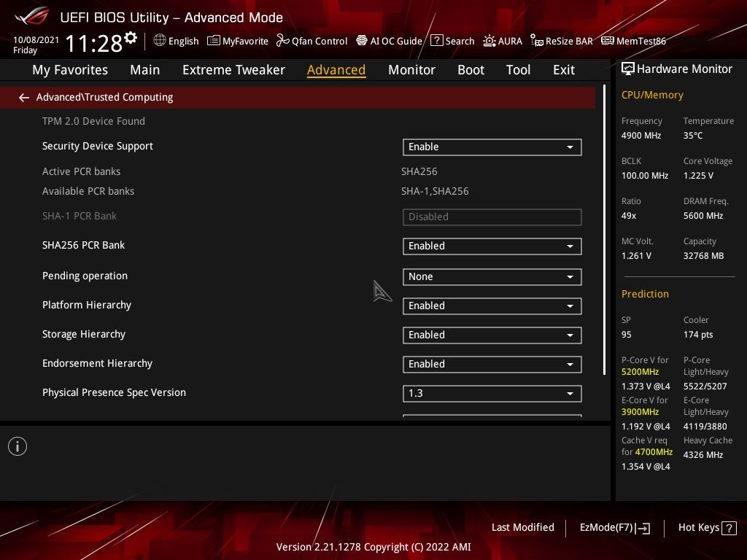Viewport: 747px width, 560px height.
Task: Click the settings list scrollbar
Action: (604, 230)
